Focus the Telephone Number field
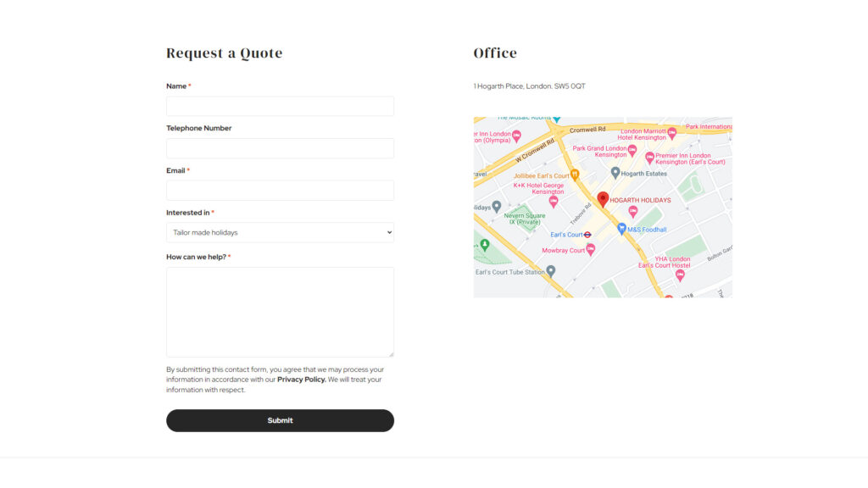Screen dimensions: 868x488 click(x=280, y=148)
